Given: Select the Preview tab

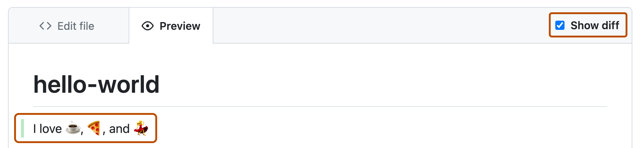Looking at the screenshot, I should [171, 26].
